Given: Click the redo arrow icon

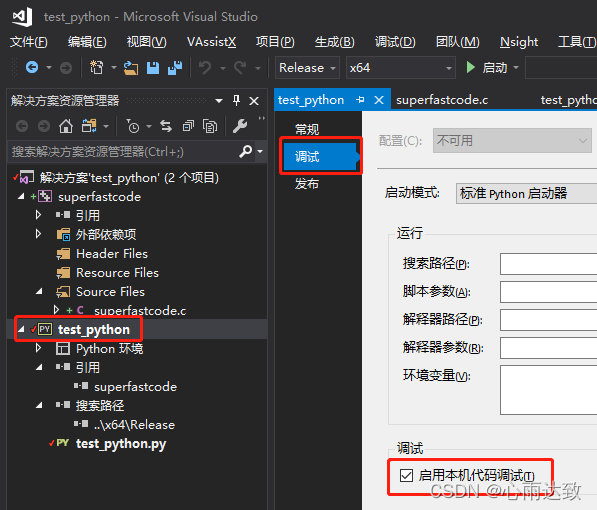Looking at the screenshot, I should coord(240,68).
